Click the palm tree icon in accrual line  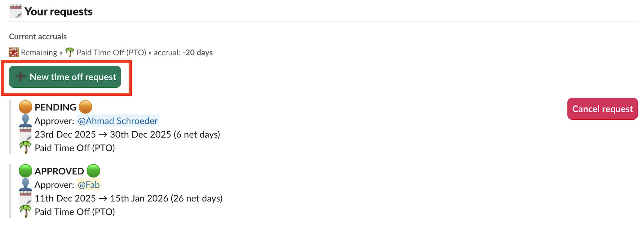point(70,52)
